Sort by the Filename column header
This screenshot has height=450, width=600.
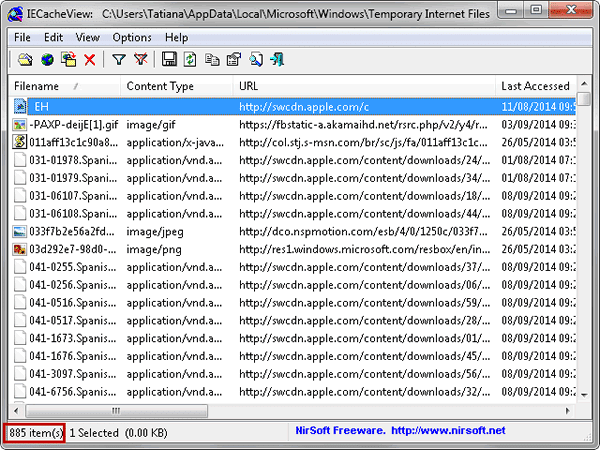pos(64,86)
